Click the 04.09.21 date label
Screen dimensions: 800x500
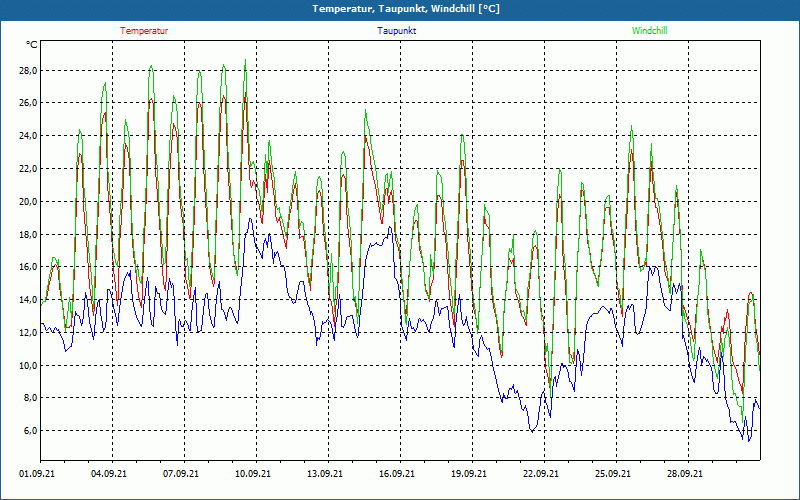click(x=109, y=475)
